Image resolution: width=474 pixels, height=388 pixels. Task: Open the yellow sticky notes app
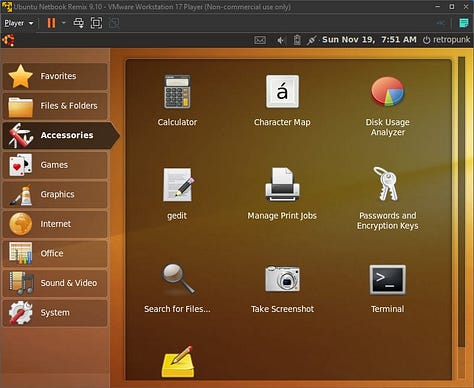pos(178,362)
